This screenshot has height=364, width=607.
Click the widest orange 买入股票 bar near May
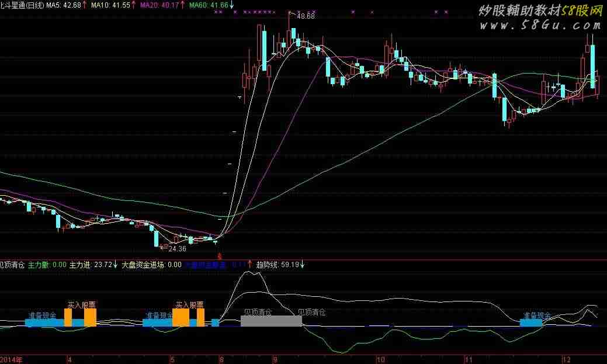click(181, 317)
